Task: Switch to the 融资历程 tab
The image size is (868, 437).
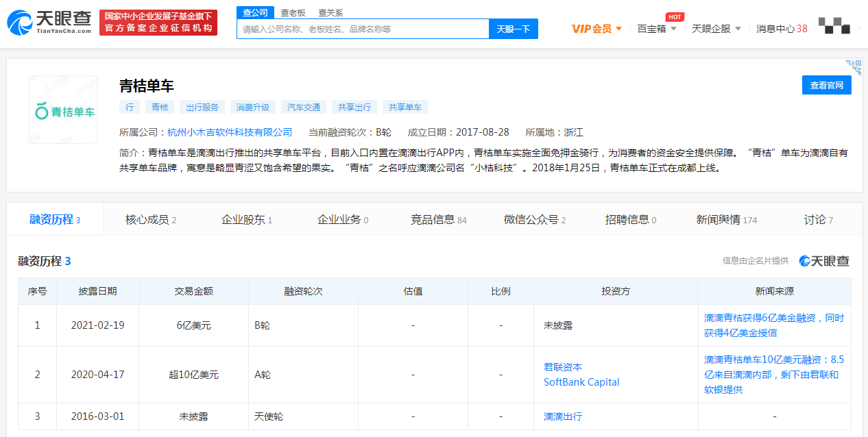Action: coord(55,219)
